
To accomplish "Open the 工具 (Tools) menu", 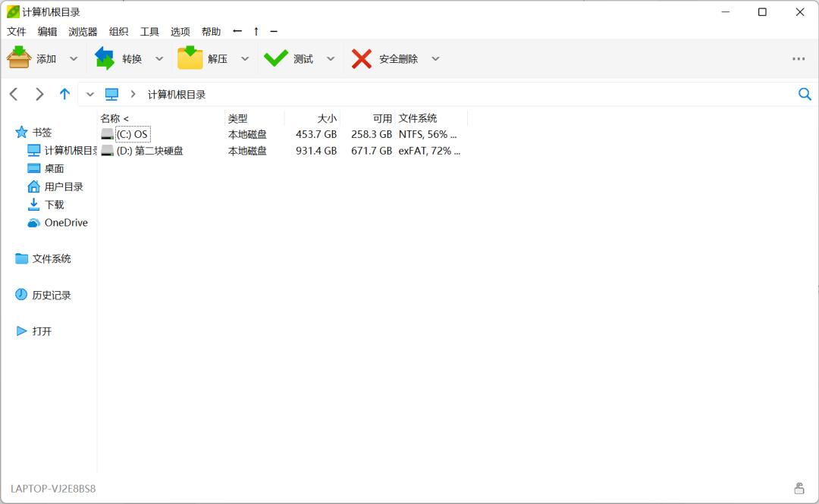I will coord(150,31).
